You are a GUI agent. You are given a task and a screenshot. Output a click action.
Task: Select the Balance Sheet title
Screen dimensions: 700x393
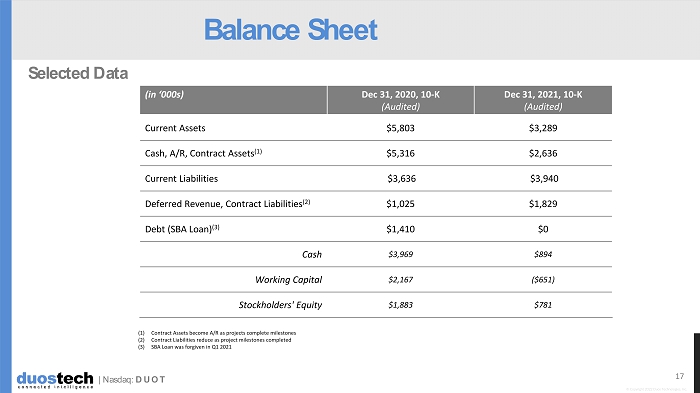tap(291, 30)
